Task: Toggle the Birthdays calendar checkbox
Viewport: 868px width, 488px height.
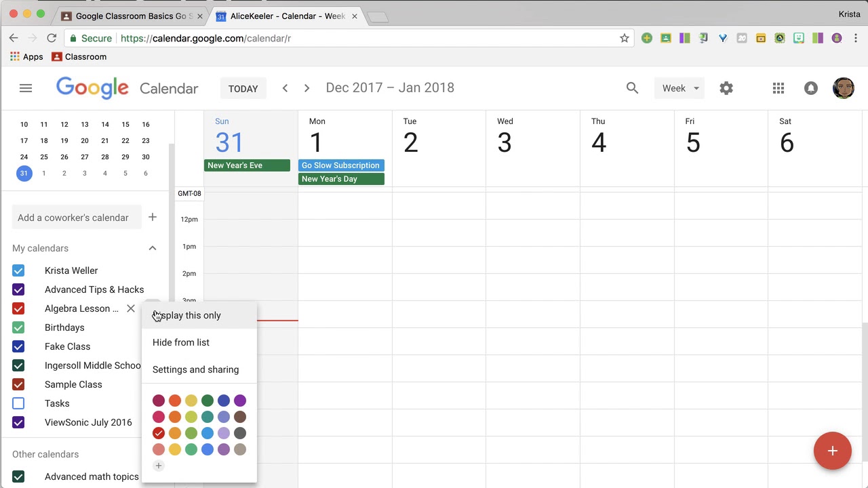Action: pos(18,327)
